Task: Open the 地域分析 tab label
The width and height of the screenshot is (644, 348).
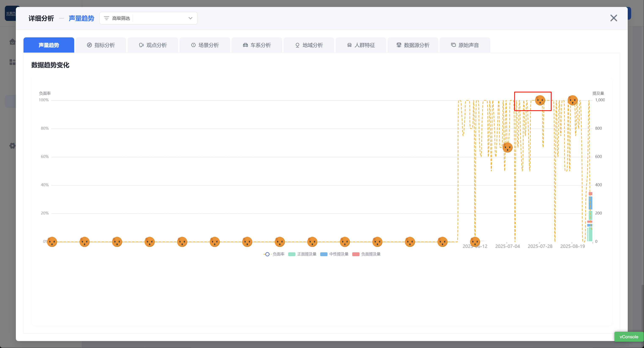Action: [x=312, y=45]
